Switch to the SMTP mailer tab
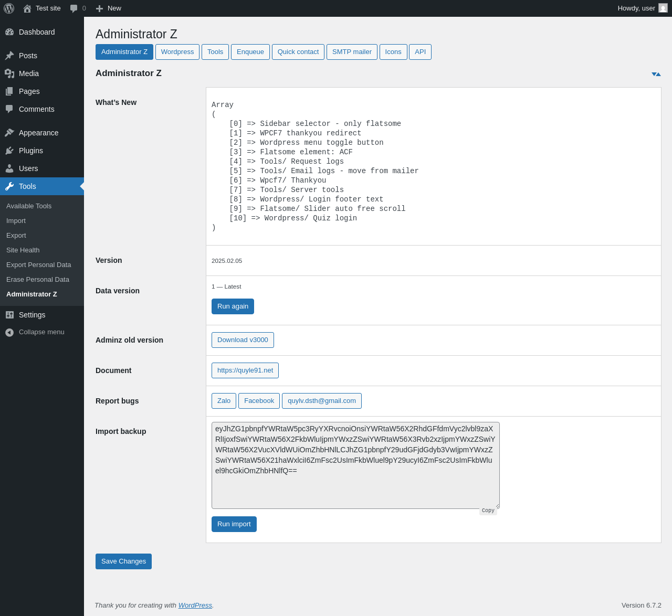This screenshot has width=672, height=616. pos(352,52)
